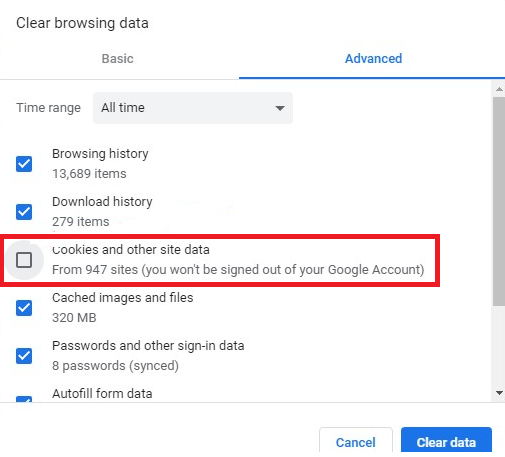Switch to the Basic tab
Screen dimensions: 505x457
[117, 59]
